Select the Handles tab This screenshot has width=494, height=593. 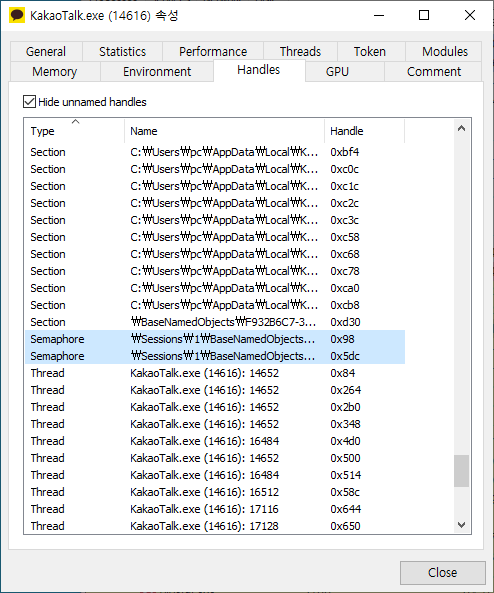click(259, 70)
